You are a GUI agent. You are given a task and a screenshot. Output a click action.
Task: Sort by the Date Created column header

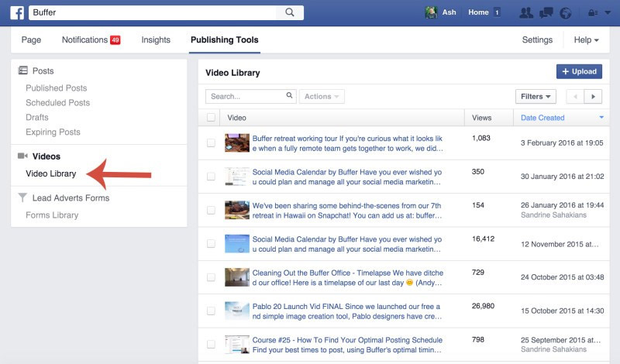[542, 118]
